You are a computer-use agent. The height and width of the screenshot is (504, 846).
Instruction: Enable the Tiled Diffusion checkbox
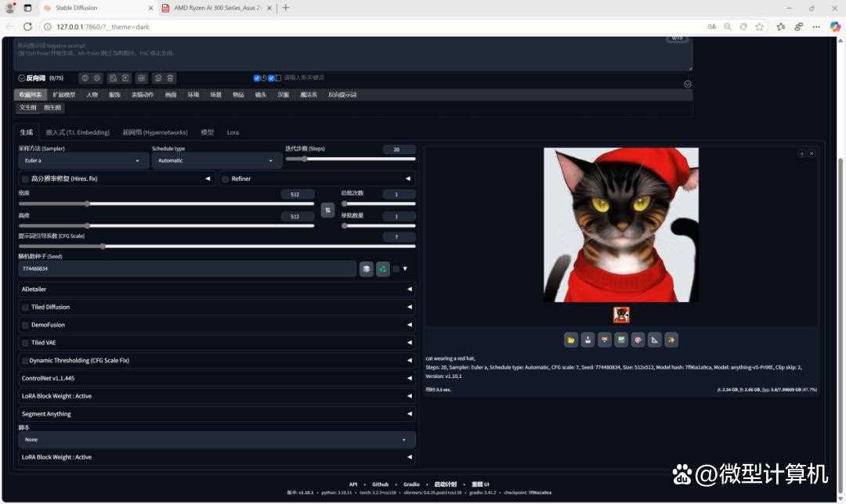point(25,308)
